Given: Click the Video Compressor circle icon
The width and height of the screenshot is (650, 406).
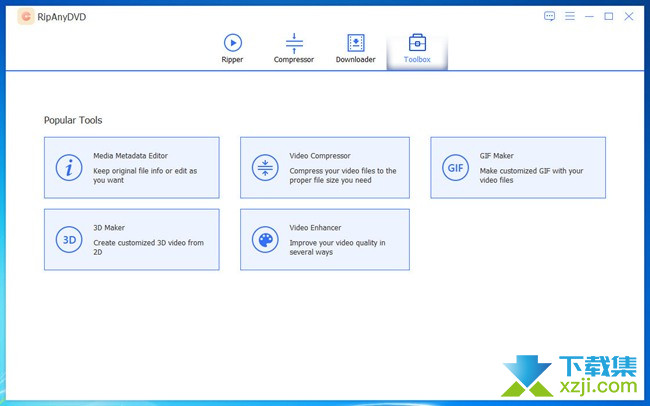Looking at the screenshot, I should pyautogui.click(x=265, y=168).
